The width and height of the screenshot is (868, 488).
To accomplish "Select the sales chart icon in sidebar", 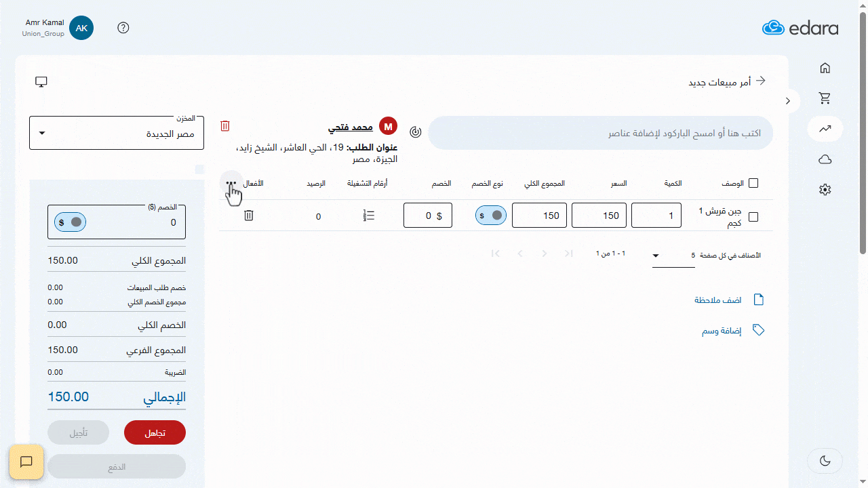I will point(825,129).
